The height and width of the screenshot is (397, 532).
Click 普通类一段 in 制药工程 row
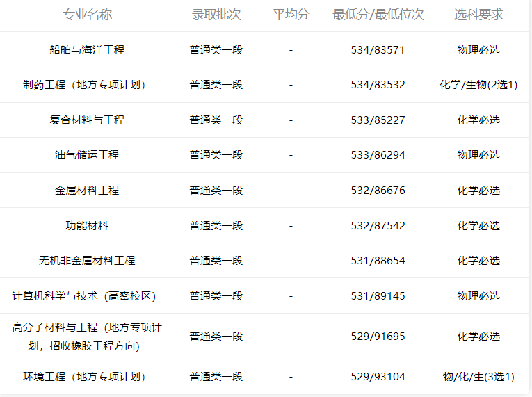click(x=216, y=85)
